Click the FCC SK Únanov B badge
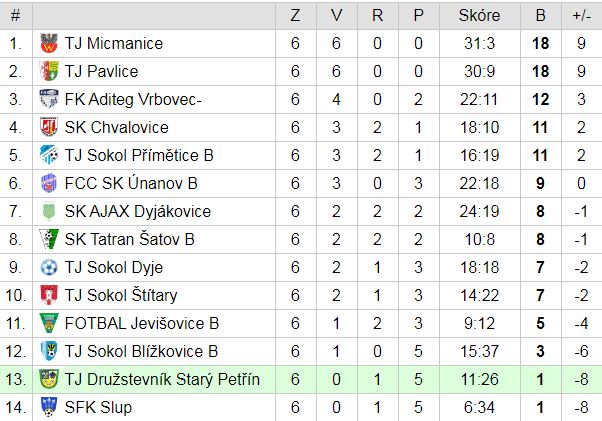Image resolution: width=602 pixels, height=421 pixels. [x=49, y=183]
